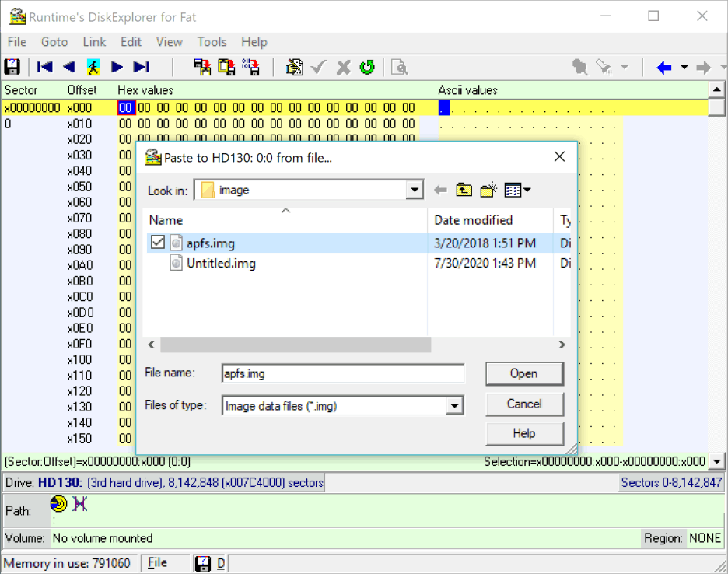Open the Tools menu
728x574 pixels.
[212, 42]
